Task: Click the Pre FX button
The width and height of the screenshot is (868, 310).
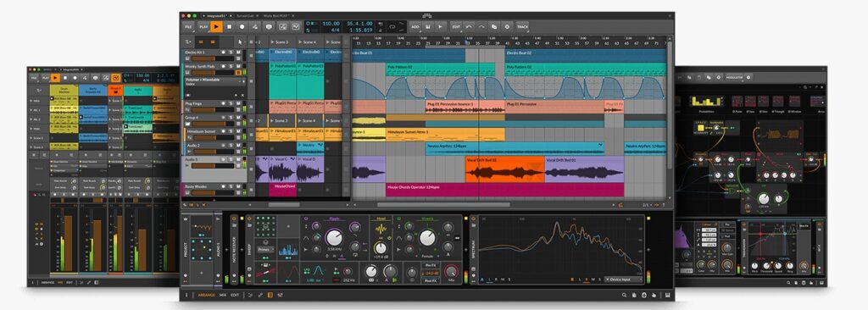Action: [x=431, y=265]
